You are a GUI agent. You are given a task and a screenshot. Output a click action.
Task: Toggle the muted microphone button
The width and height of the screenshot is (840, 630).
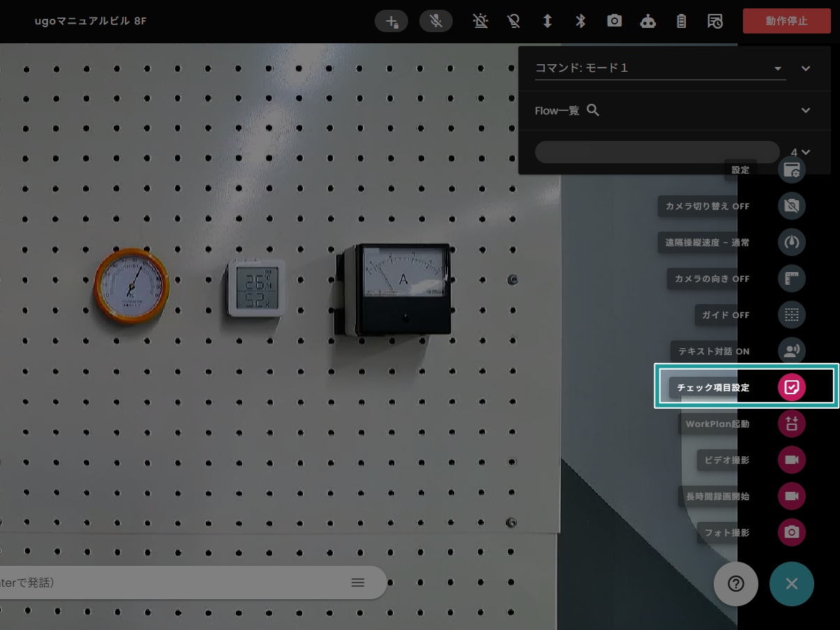tap(436, 21)
